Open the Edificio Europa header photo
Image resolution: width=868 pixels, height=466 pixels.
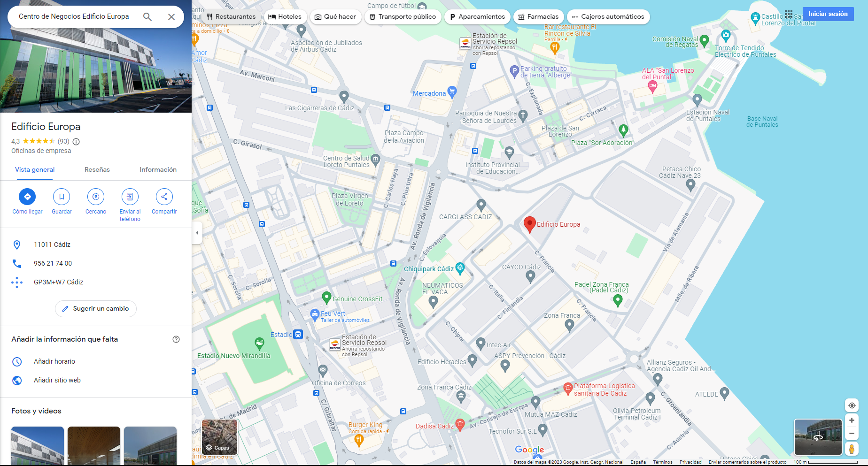pyautogui.click(x=96, y=56)
